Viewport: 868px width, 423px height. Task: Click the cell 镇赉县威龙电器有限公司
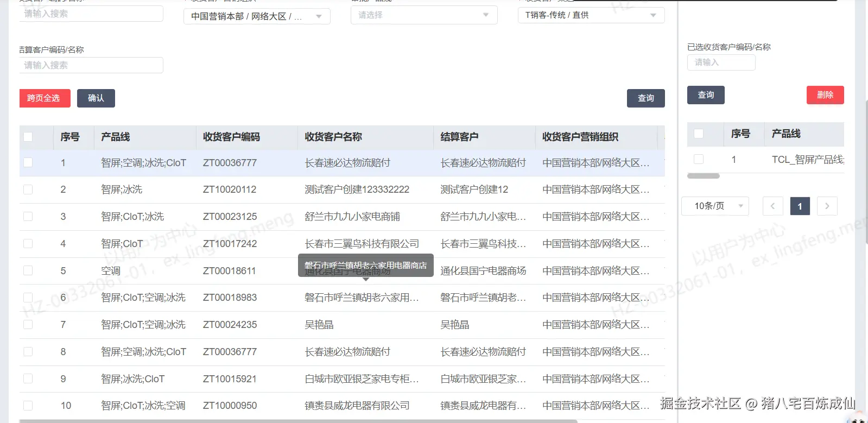[357, 406]
